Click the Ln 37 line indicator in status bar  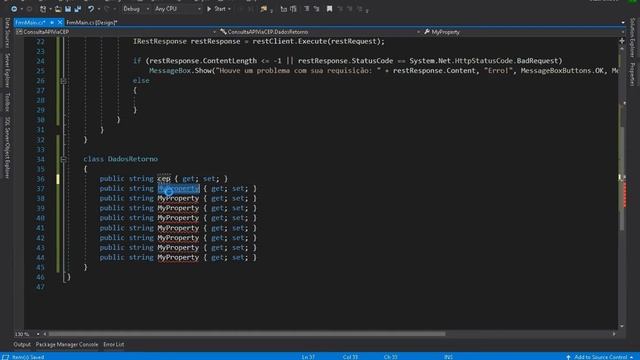coord(308,357)
